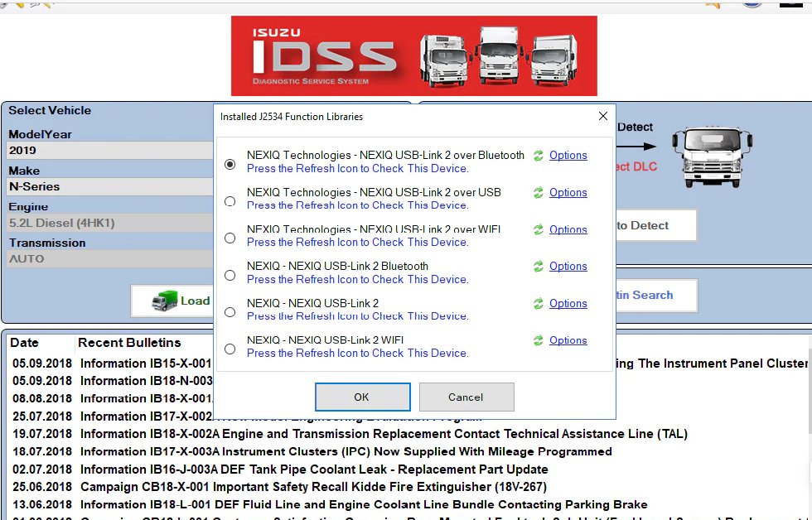The image size is (812, 520).
Task: Refresh the NEXIQ USB-Link 2 over WIFI device
Action: click(x=539, y=229)
